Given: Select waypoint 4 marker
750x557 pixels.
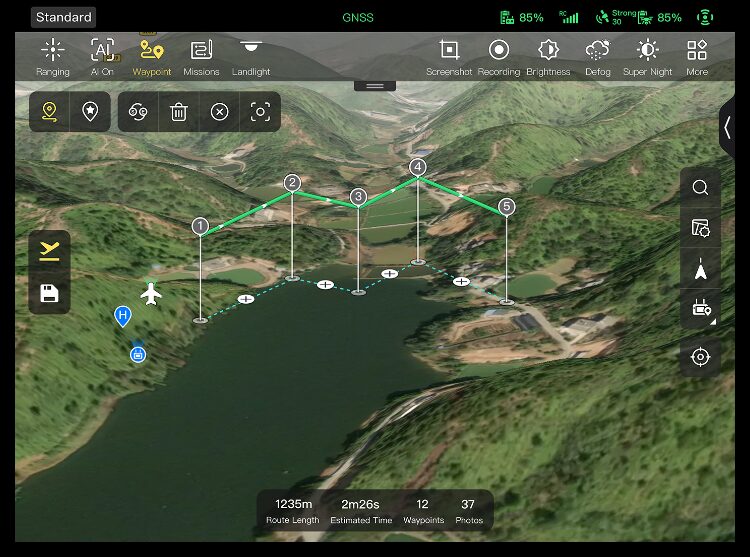Looking at the screenshot, I should pyautogui.click(x=418, y=167).
